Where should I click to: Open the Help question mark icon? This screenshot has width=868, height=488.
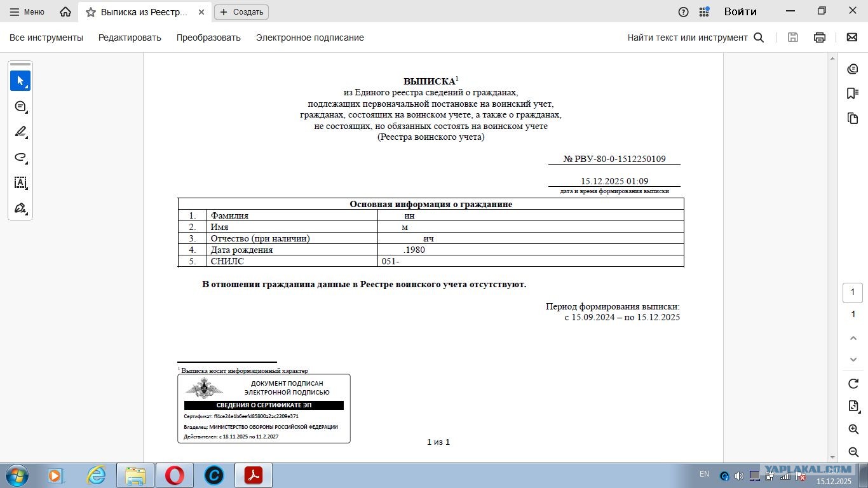pos(684,11)
